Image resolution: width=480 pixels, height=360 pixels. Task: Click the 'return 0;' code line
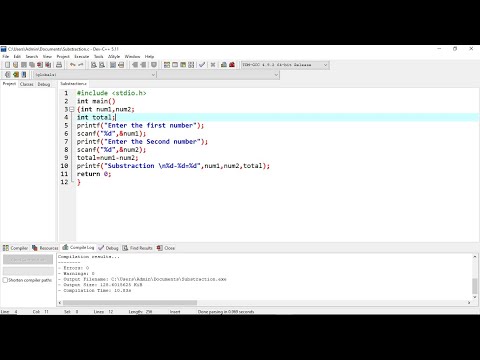(x=94, y=174)
